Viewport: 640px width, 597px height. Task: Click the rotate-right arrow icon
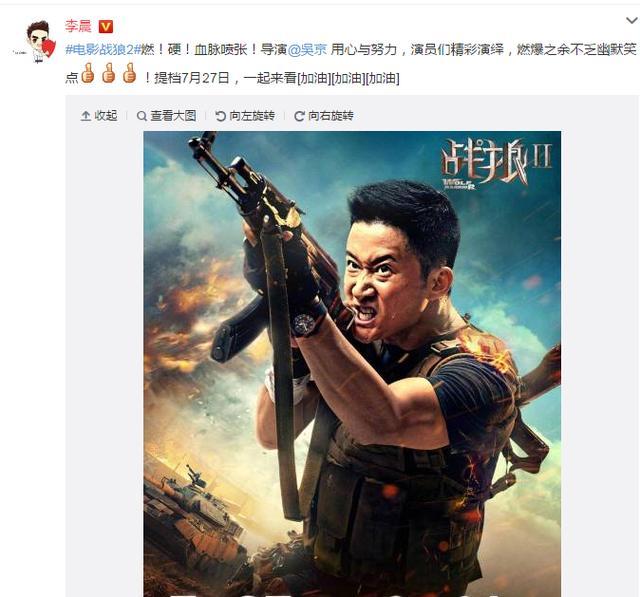pos(299,116)
